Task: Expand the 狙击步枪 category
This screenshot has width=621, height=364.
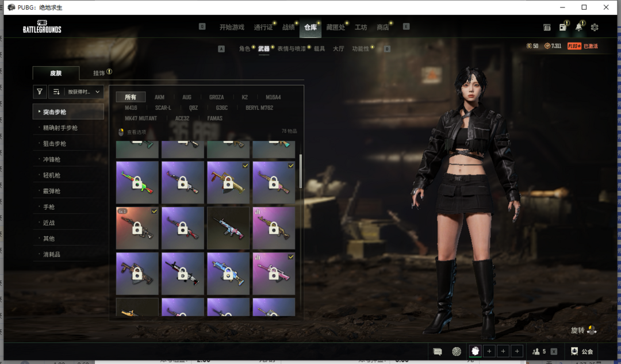Action: [68, 143]
